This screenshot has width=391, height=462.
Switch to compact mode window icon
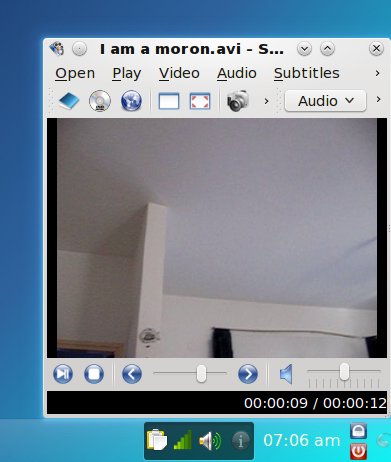pyautogui.click(x=169, y=101)
